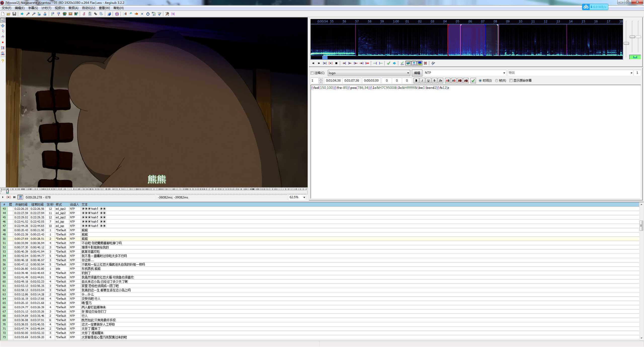Open Shift Times with the clock icon
Screen dimensions: 644x347
tap(148, 14)
